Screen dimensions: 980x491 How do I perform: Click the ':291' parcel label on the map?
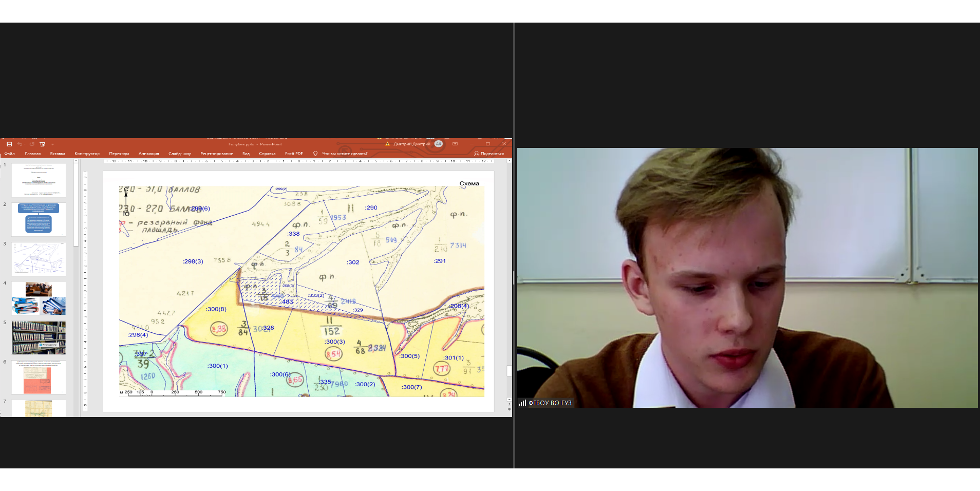click(x=440, y=261)
